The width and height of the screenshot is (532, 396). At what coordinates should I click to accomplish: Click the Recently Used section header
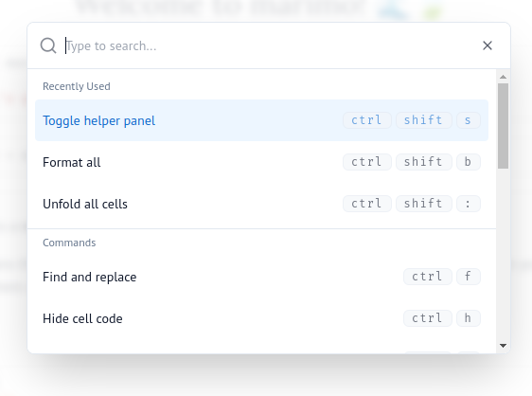pos(77,86)
